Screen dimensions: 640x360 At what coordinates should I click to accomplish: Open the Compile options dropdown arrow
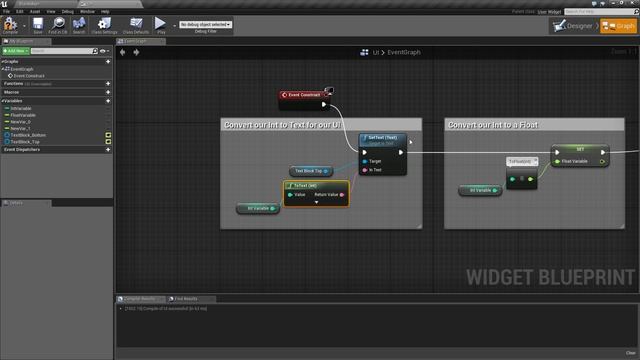click(24, 26)
